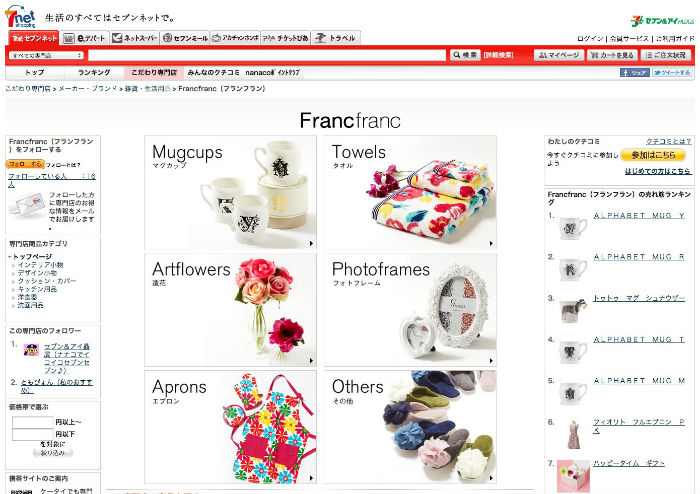Open the ランキング navigation item
The image size is (700, 494).
(94, 72)
